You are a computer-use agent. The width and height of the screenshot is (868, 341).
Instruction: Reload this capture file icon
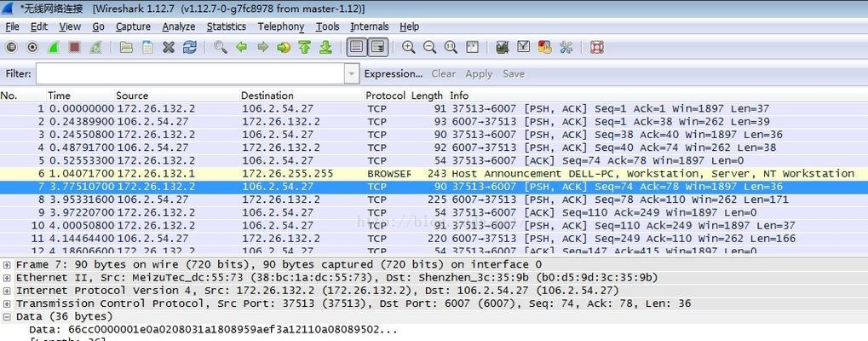[189, 48]
